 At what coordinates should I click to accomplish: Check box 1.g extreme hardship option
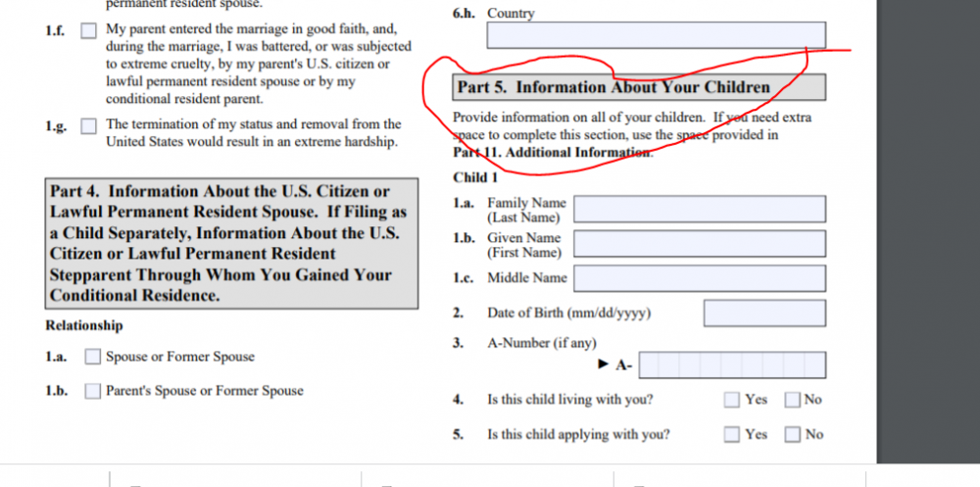point(89,125)
